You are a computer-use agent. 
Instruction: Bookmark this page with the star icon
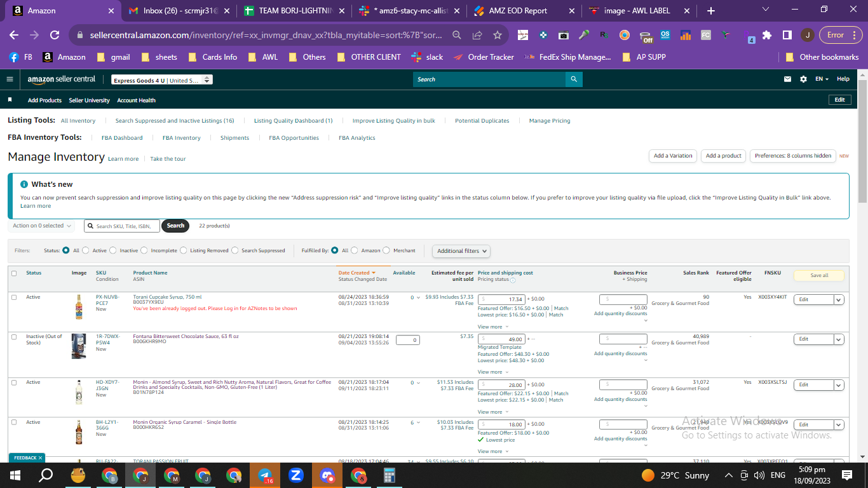498,35
